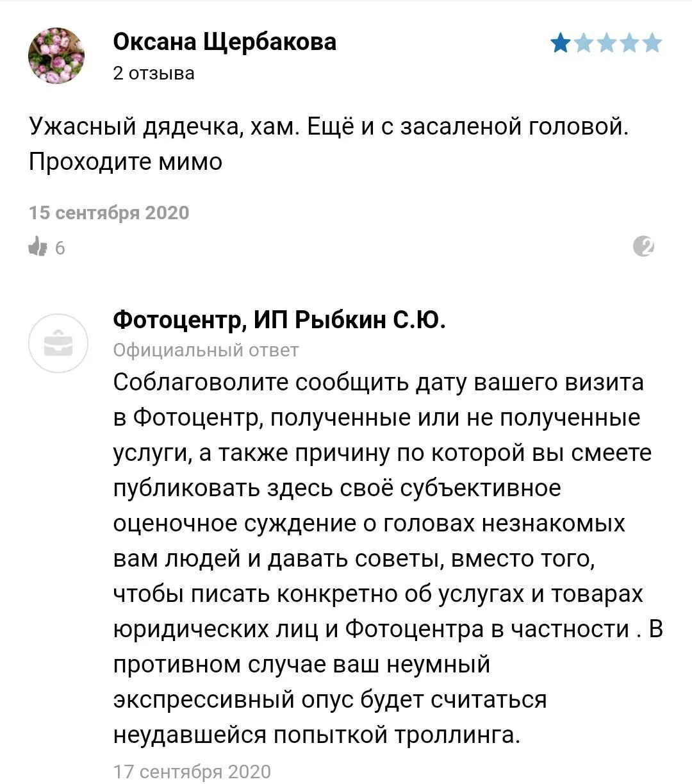Viewport: 692px width, 784px height.
Task: Open Оксана Щербакова's flower profile picture
Action: 56,56
